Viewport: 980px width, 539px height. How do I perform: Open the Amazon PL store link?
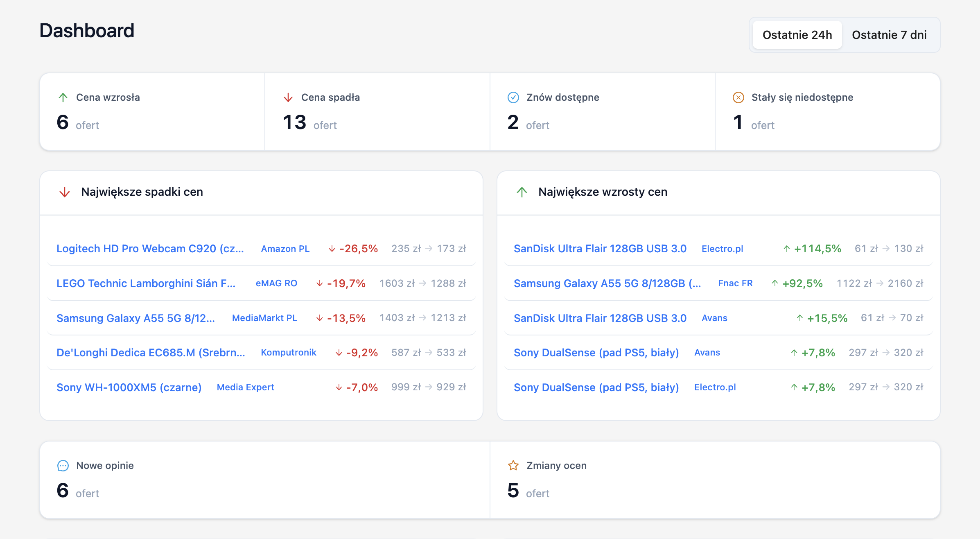click(x=285, y=249)
